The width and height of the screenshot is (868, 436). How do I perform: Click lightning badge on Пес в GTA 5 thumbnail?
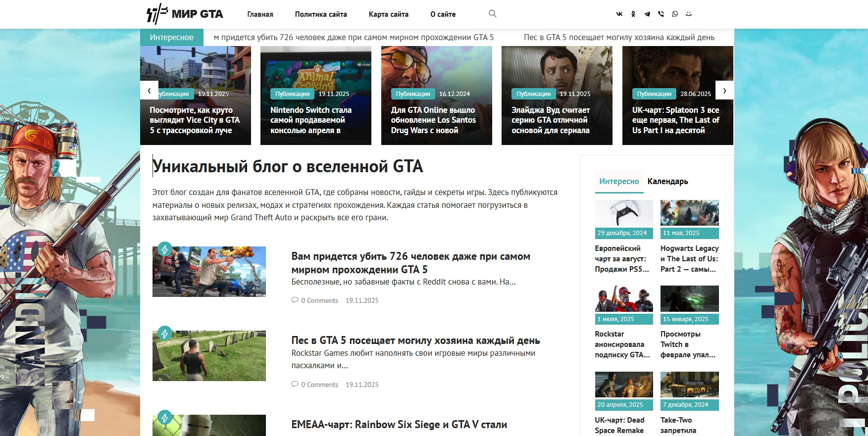coord(165,333)
